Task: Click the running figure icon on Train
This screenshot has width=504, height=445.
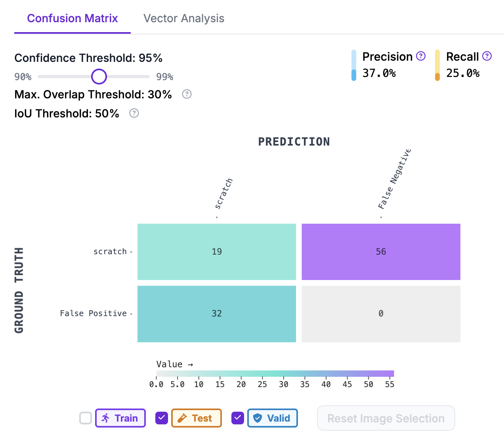Action: pyautogui.click(x=105, y=418)
